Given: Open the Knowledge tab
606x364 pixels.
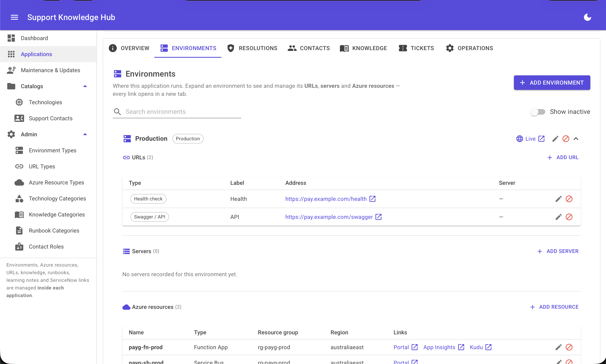Looking at the screenshot, I should pos(363,48).
